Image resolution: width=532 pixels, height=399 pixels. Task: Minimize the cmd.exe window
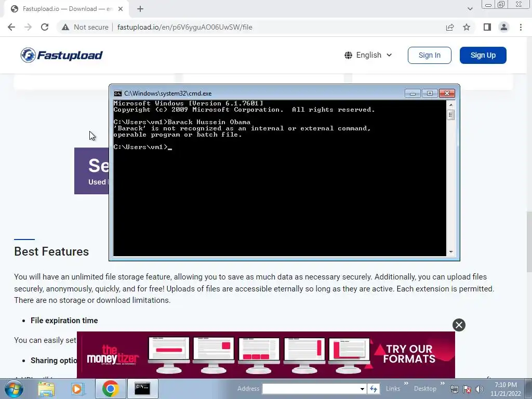pos(413,94)
